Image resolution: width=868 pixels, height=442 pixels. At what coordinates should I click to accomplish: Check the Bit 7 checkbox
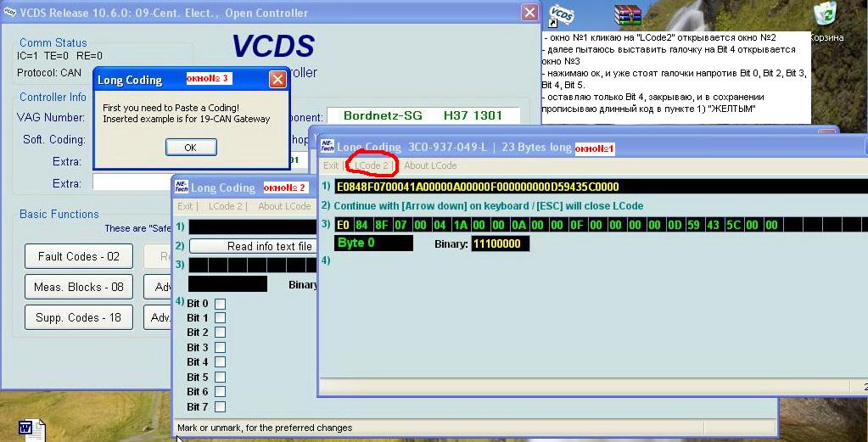point(220,406)
